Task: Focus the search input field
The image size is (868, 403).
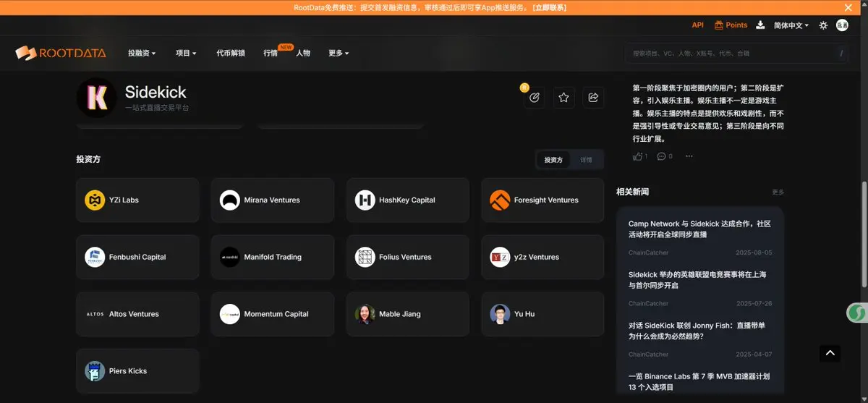Action: 736,54
